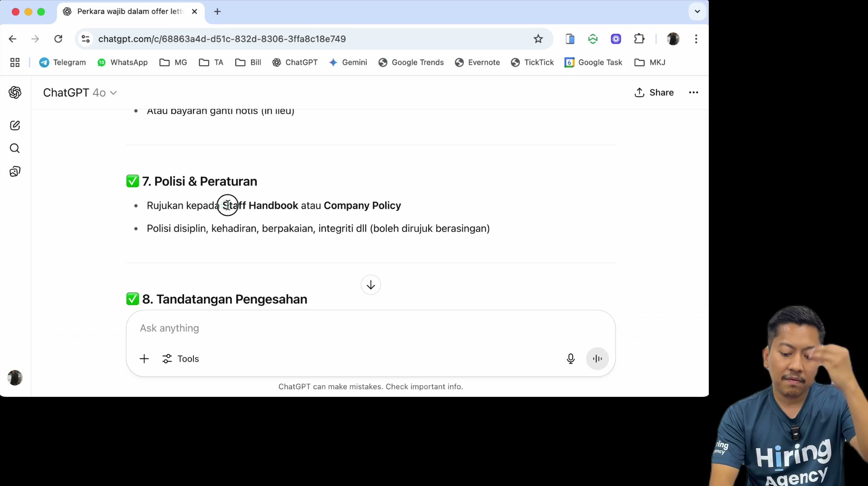Open a new browser tab
This screenshot has height=486, width=868.
217,12
